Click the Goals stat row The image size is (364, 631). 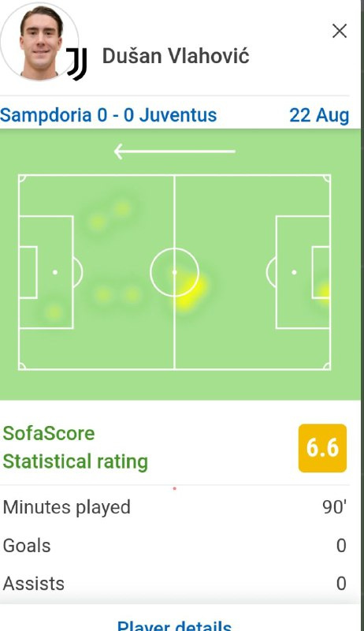(174, 546)
